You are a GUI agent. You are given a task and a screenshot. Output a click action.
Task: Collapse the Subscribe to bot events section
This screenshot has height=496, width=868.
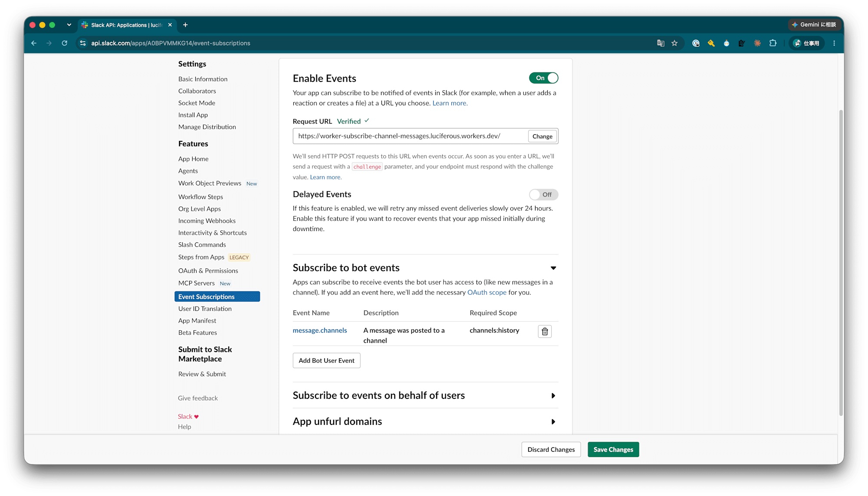(553, 268)
